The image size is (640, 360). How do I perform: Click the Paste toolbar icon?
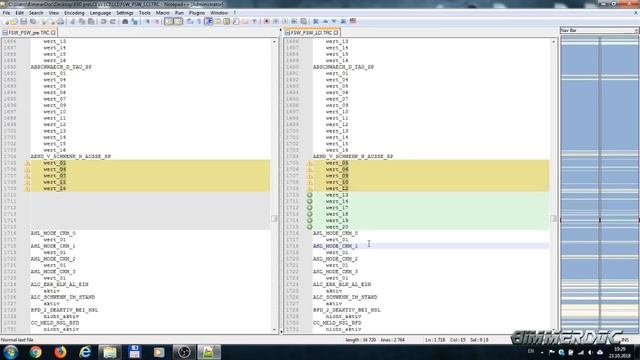[91, 21]
